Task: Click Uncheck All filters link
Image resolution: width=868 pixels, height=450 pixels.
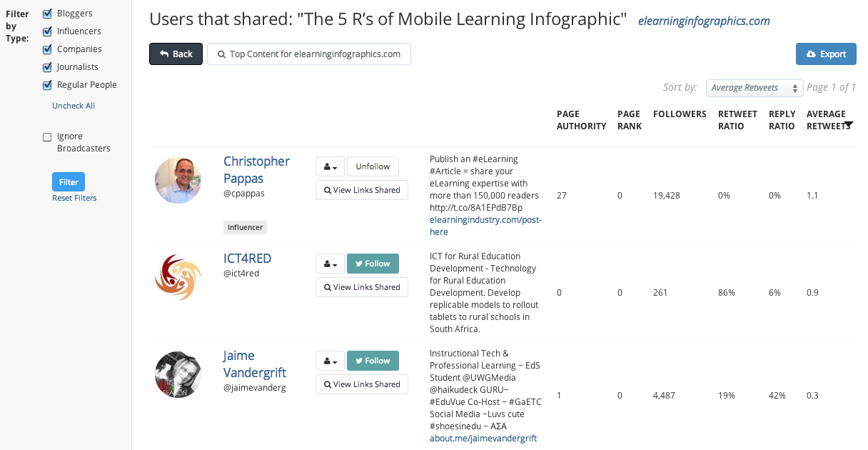Action: 74,106
